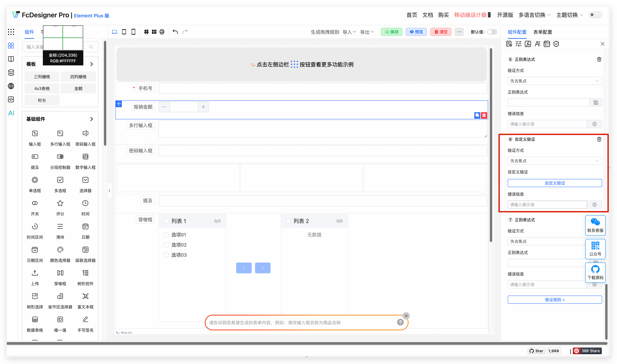The height and width of the screenshot is (364, 617).
Task: Open the 主题切换 dropdown
Action: coord(570,15)
